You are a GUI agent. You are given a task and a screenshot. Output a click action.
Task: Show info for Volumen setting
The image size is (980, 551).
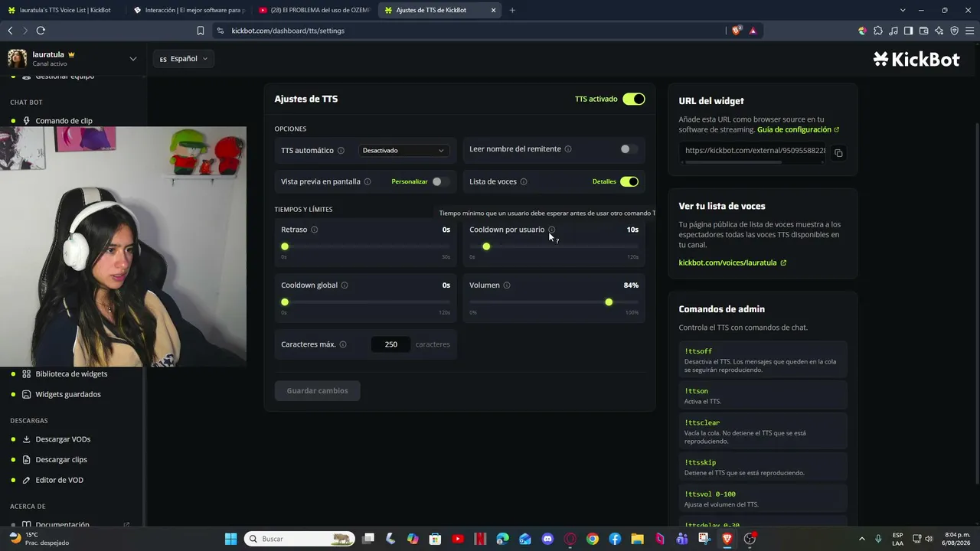click(507, 285)
